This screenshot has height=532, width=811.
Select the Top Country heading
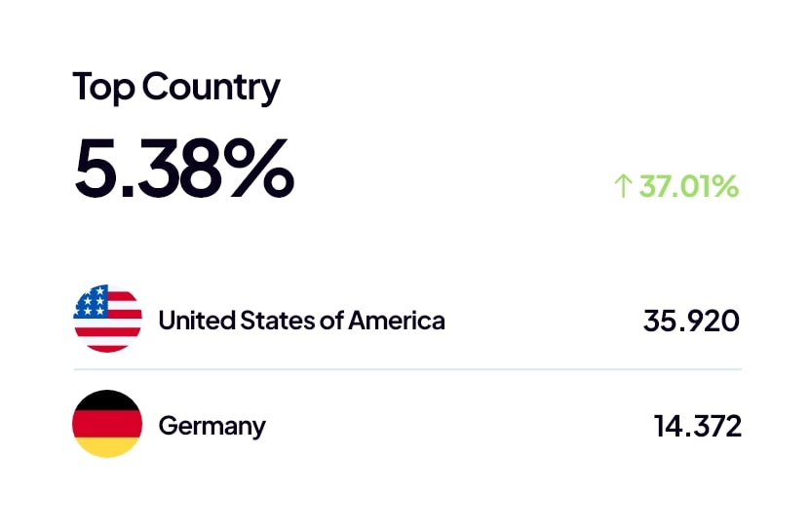click(x=176, y=88)
